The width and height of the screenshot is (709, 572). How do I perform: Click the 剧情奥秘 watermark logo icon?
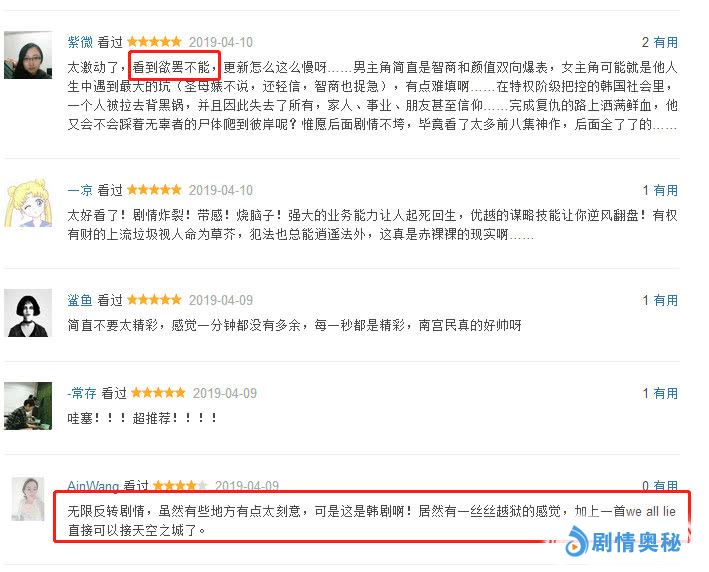[576, 541]
